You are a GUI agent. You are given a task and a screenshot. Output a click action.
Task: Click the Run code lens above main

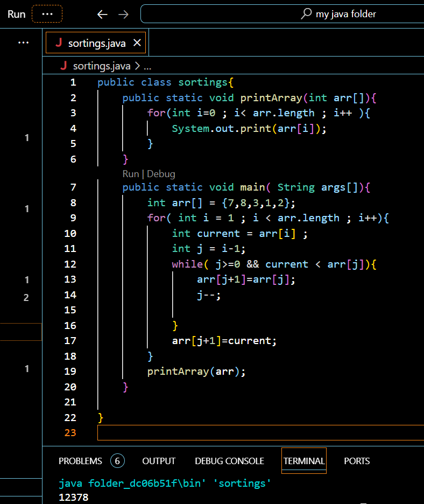point(130,174)
